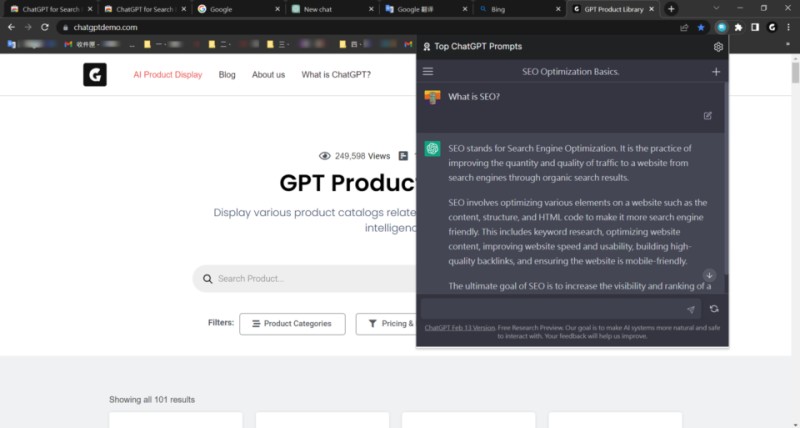Click the address bar URL chatgptdemo.com
800x428 pixels.
(106, 28)
